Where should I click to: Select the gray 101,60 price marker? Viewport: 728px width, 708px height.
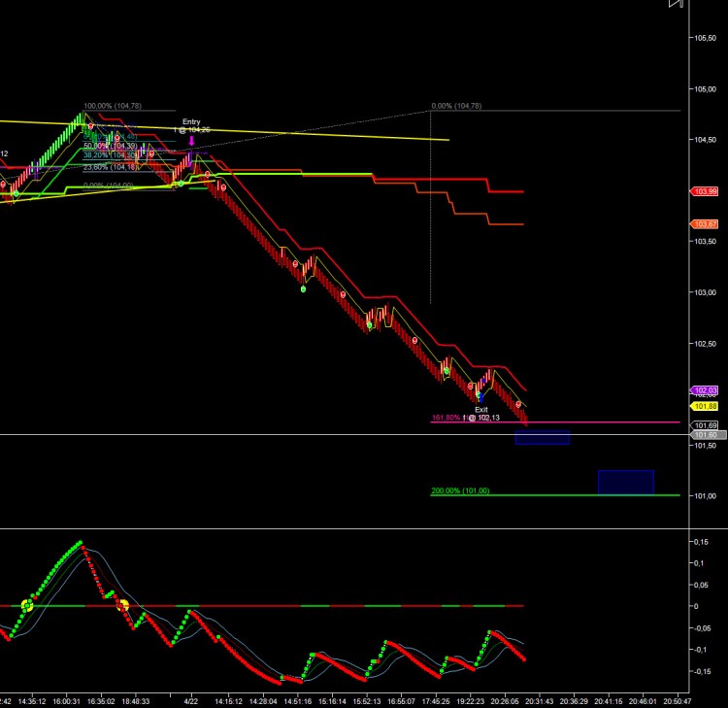tap(707, 435)
